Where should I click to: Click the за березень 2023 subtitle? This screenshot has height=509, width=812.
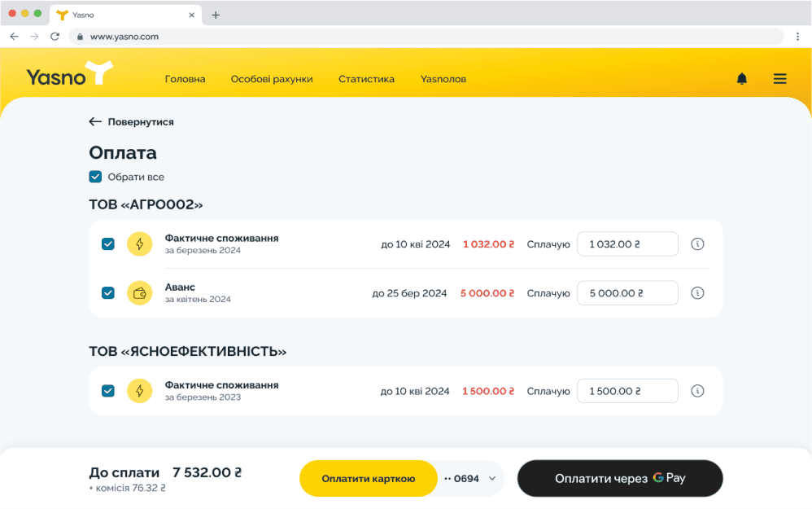(x=203, y=397)
